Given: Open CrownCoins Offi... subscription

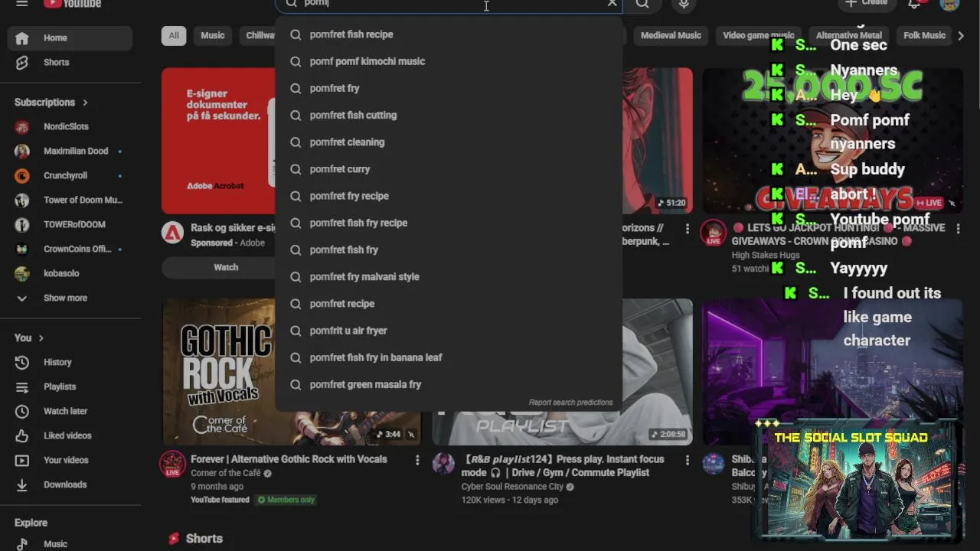Looking at the screenshot, I should [70, 249].
